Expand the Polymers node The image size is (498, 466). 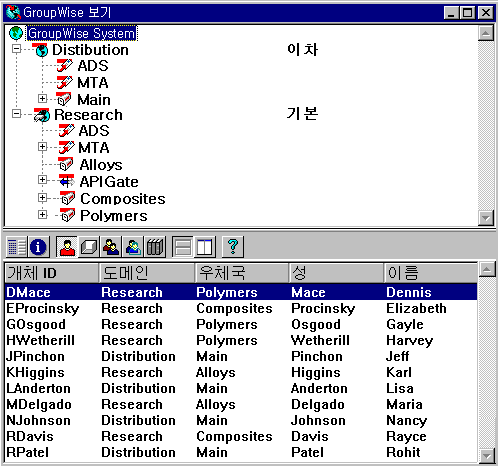[42, 214]
